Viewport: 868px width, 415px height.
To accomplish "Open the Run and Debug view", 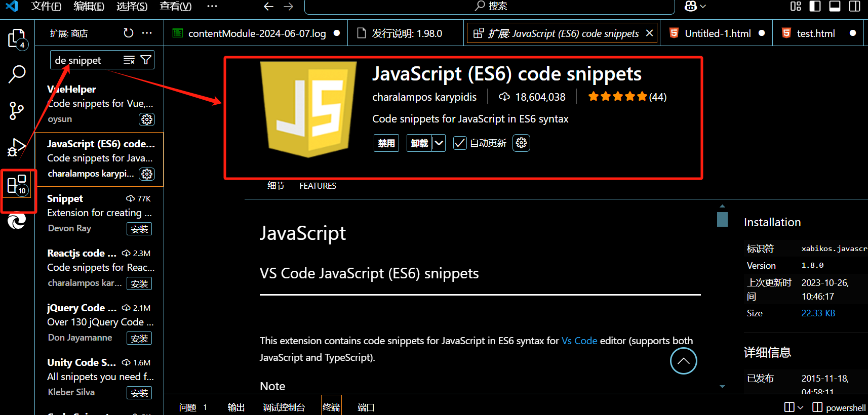I will click(17, 147).
